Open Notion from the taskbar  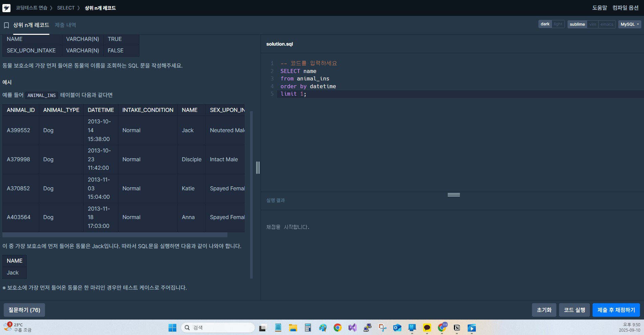(x=457, y=328)
